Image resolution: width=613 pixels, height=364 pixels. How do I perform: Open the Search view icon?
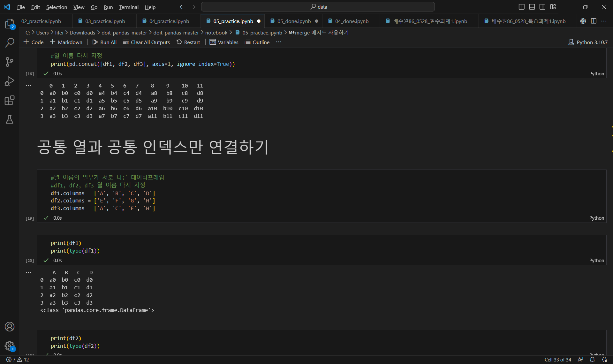click(10, 42)
